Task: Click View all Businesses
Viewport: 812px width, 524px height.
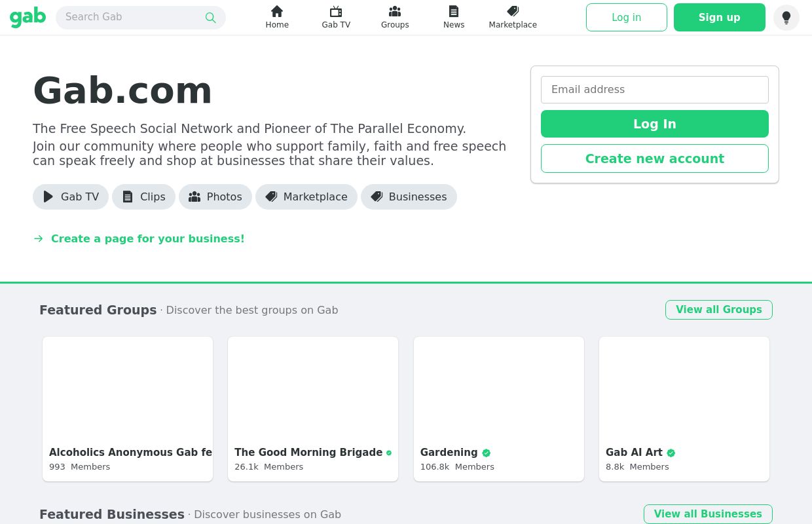Action: (x=708, y=514)
